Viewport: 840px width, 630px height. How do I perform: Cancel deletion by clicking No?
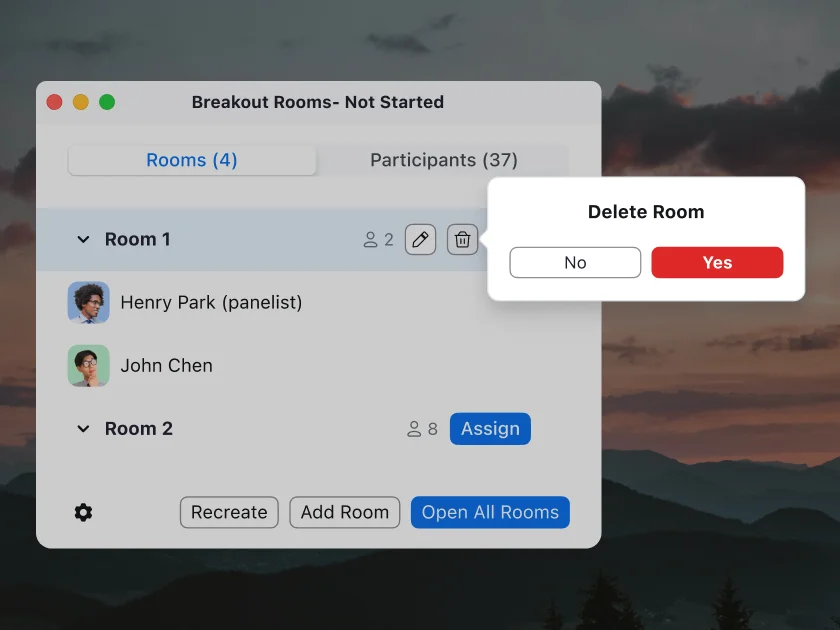(575, 262)
